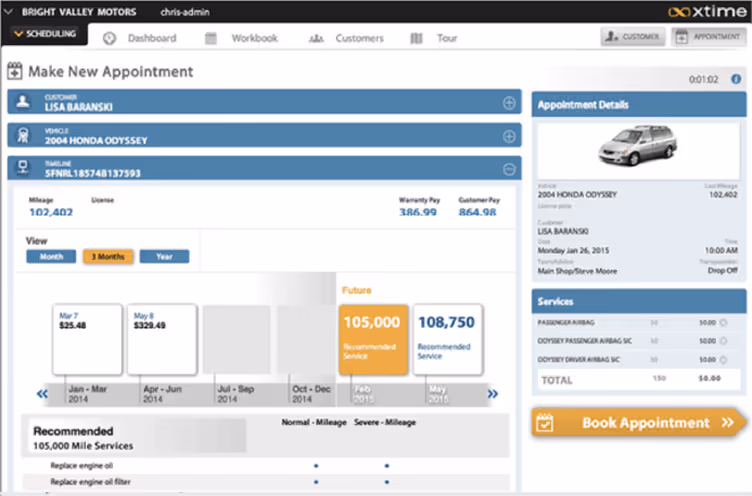Click the Replace engine oil row
752x496 pixels.
pyautogui.click(x=265, y=466)
